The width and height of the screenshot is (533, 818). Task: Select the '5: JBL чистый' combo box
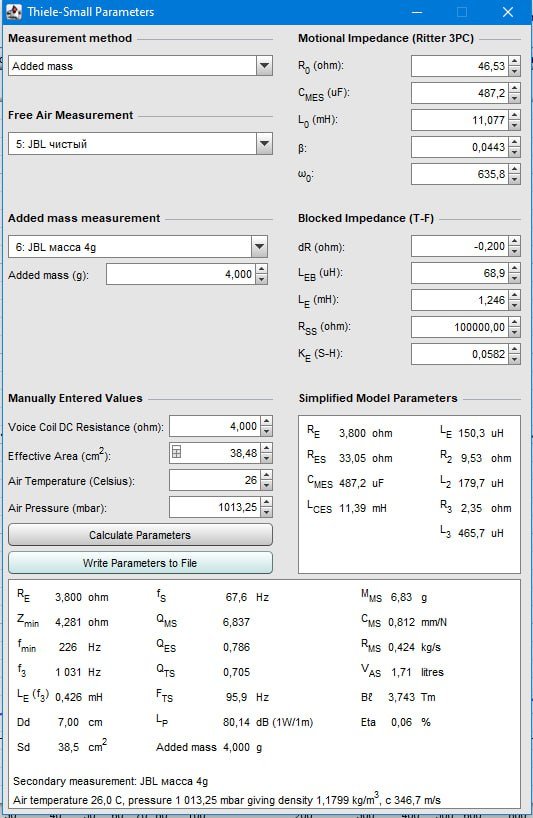[140, 143]
